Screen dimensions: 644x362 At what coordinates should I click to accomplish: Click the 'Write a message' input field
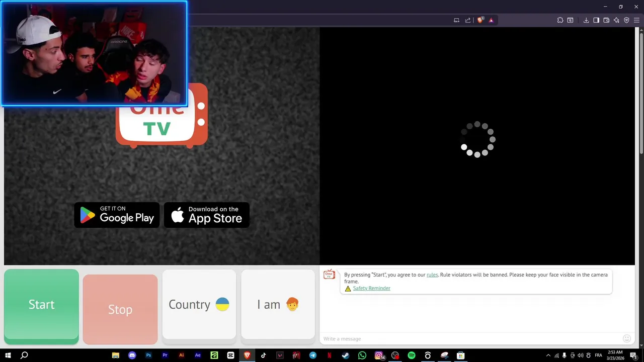coord(470,339)
